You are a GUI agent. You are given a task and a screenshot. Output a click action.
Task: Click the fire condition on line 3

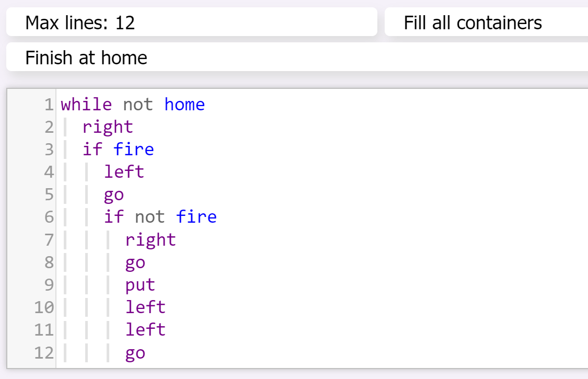click(x=134, y=149)
